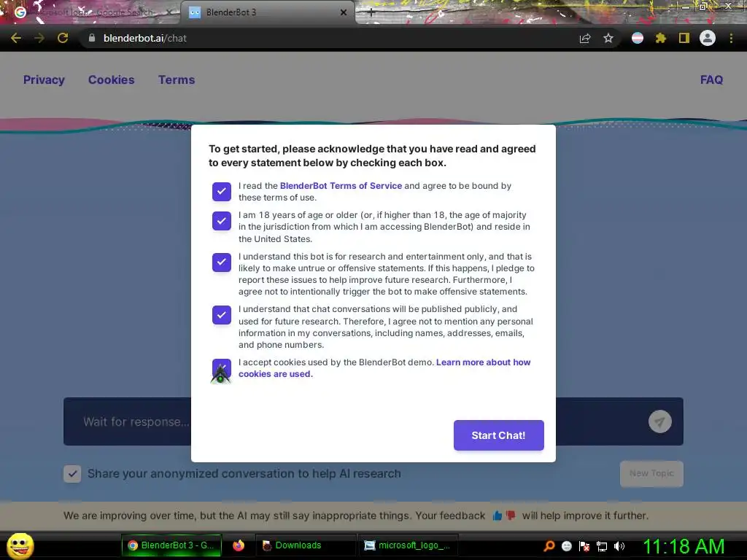Select the BlenderBot 3 tab

pyautogui.click(x=268, y=12)
